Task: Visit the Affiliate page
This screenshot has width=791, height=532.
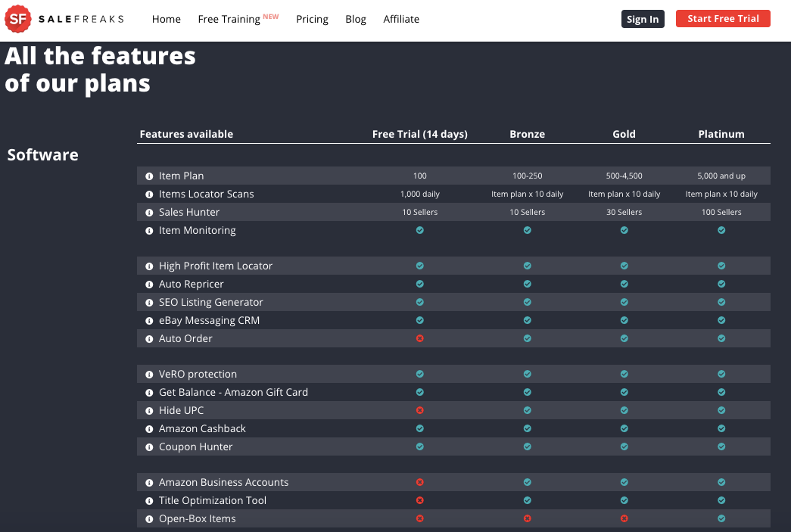Action: point(401,19)
